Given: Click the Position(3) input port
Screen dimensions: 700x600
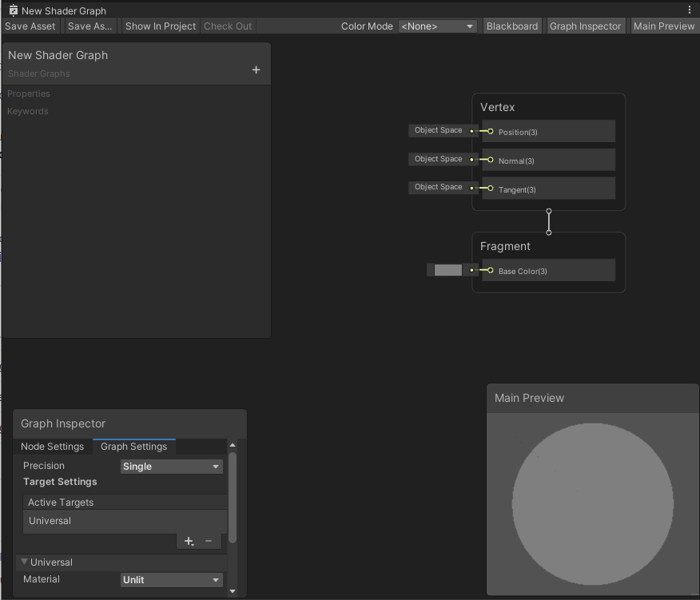Looking at the screenshot, I should (490, 131).
